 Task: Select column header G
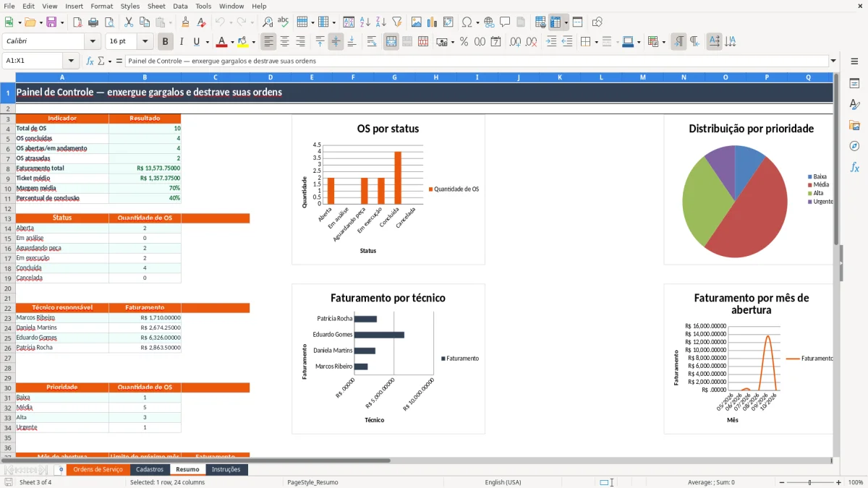point(395,77)
